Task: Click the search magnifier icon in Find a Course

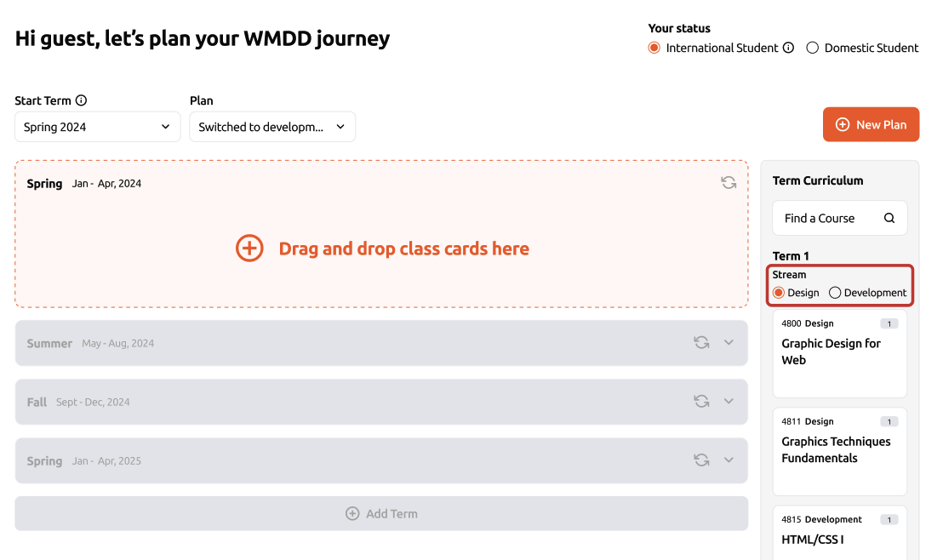Action: tap(889, 218)
